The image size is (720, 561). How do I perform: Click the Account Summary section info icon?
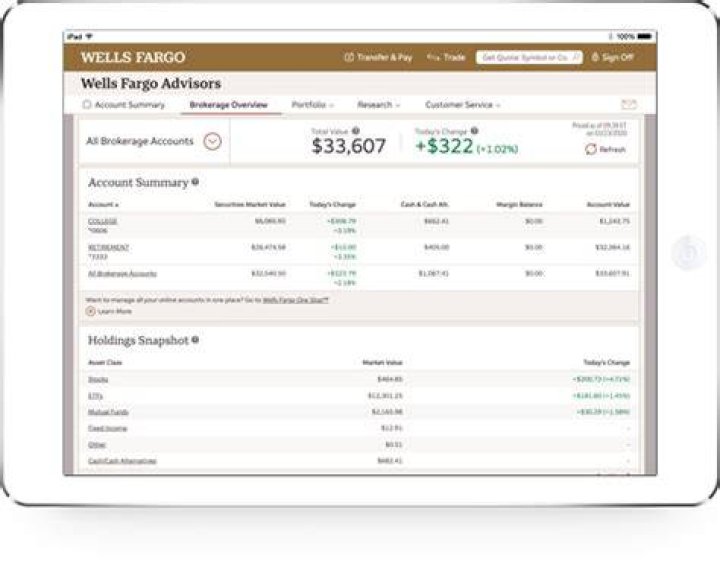(x=195, y=182)
